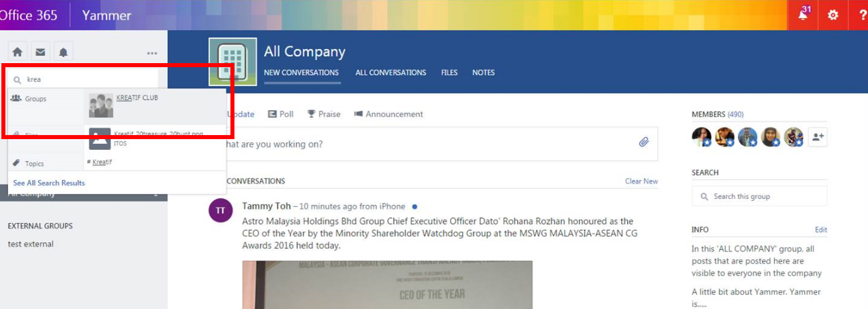This screenshot has height=309, width=868.
Task: Select the Poll post type
Action: (280, 114)
